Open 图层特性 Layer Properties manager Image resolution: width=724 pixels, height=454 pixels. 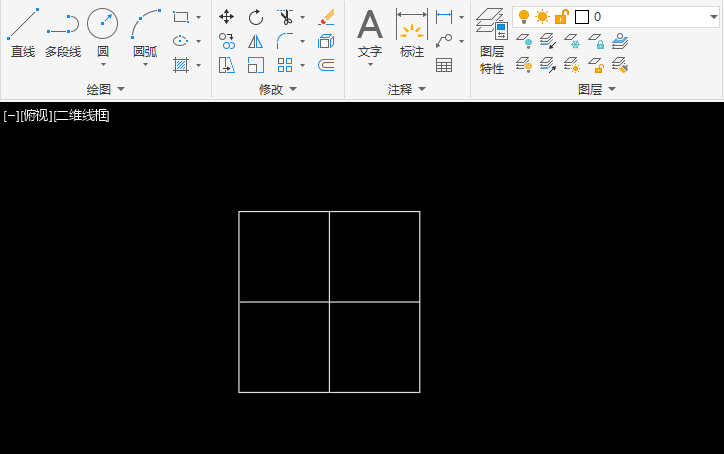[492, 42]
